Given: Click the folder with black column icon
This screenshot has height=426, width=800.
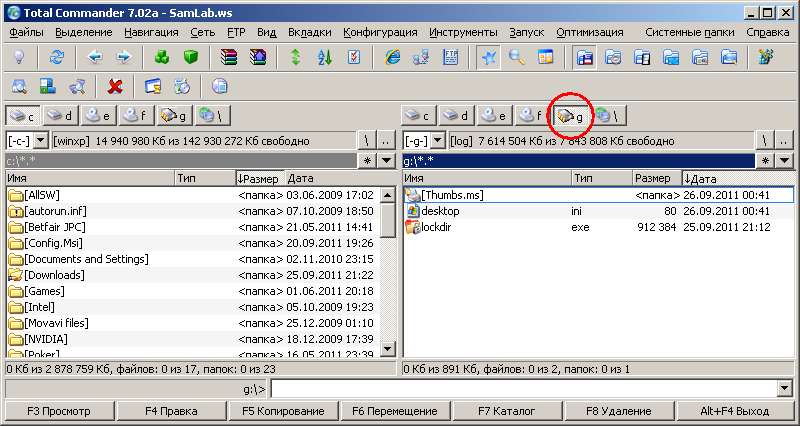Looking at the screenshot, I should [642, 57].
